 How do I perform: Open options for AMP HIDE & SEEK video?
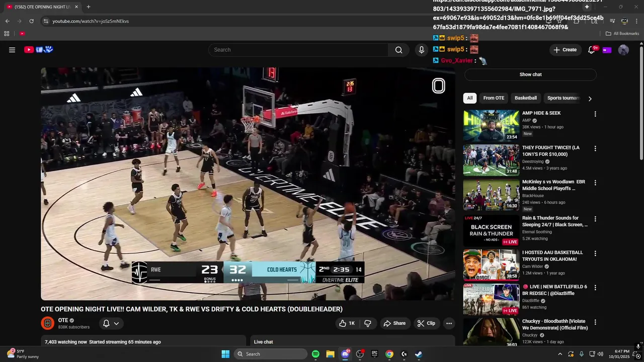pos(595,114)
